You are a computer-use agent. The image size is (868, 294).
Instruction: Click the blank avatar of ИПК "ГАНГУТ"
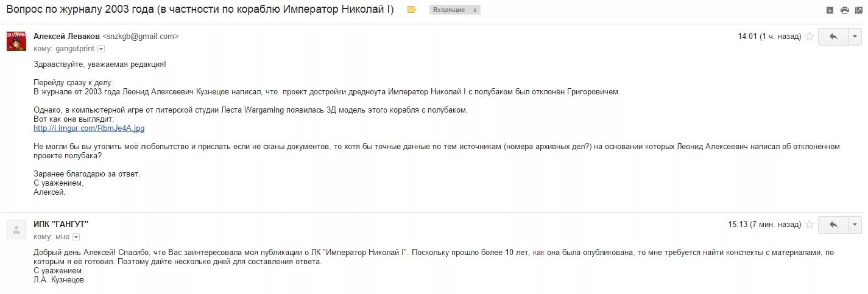pyautogui.click(x=16, y=229)
